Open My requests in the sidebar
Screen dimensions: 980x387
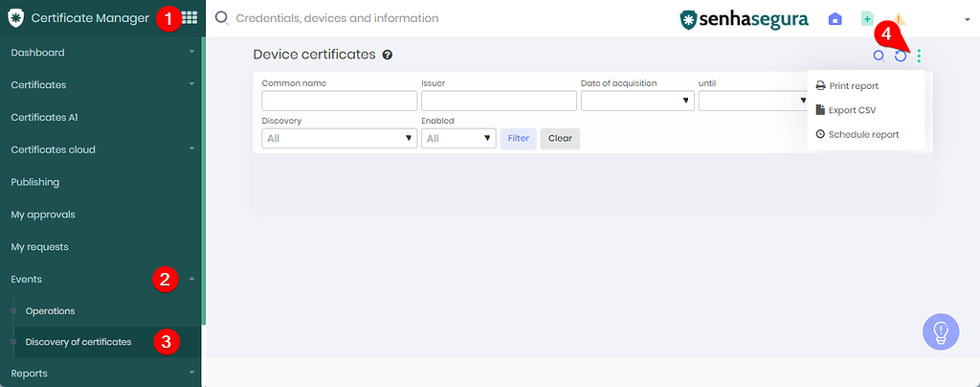[x=100, y=247]
